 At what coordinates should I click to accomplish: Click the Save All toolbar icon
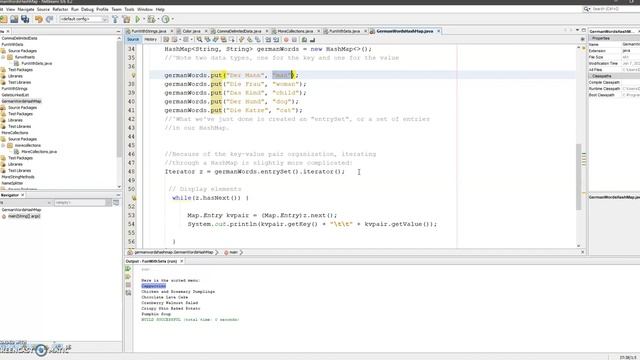pyautogui.click(x=25, y=19)
